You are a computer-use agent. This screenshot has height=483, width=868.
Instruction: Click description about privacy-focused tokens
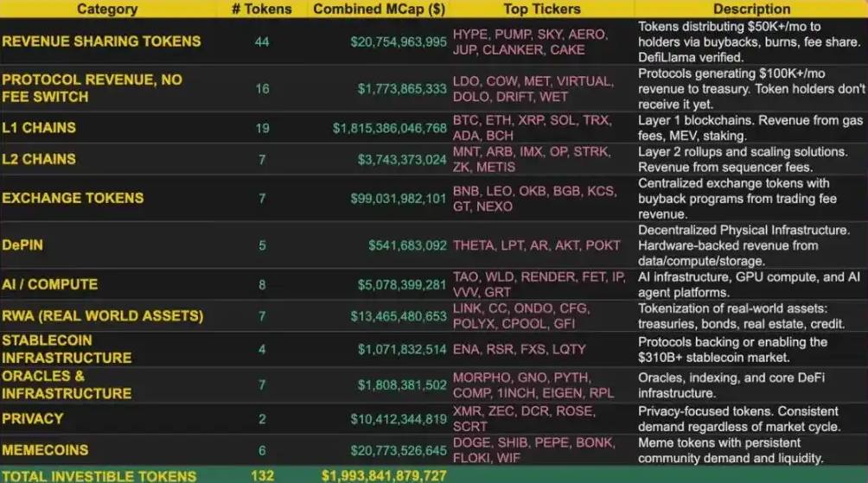tap(739, 419)
